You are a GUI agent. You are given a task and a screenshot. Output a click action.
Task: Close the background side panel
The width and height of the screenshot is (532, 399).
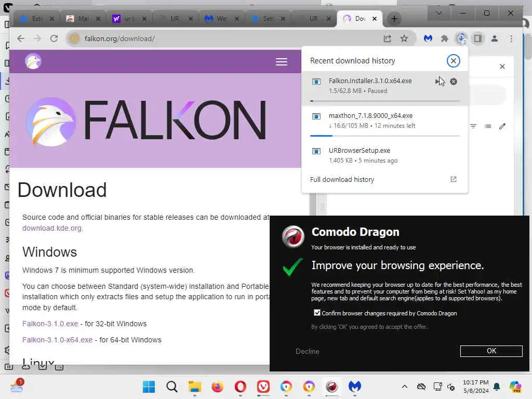coord(502,66)
